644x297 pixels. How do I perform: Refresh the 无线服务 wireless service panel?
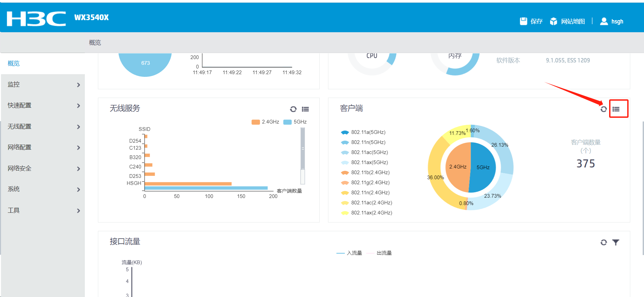point(293,109)
